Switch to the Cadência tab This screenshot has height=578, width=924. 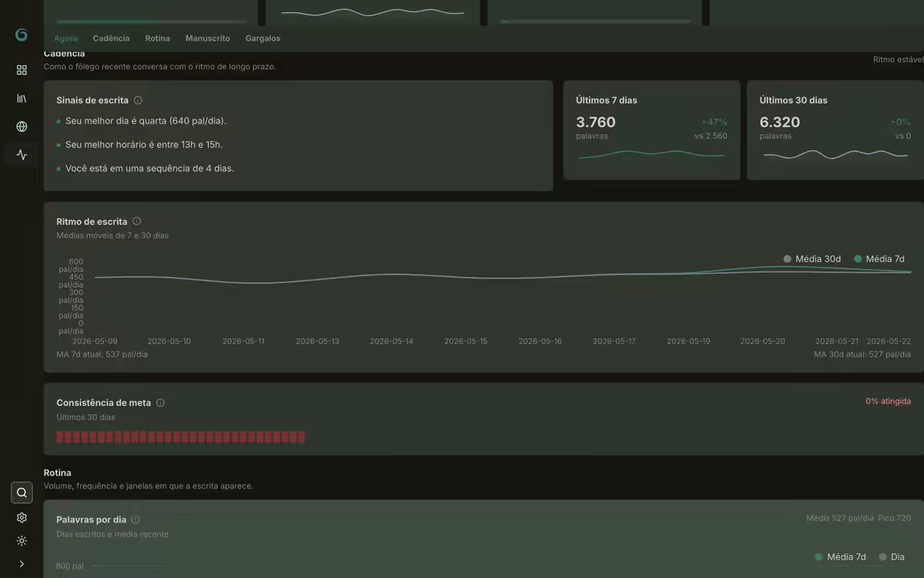111,39
